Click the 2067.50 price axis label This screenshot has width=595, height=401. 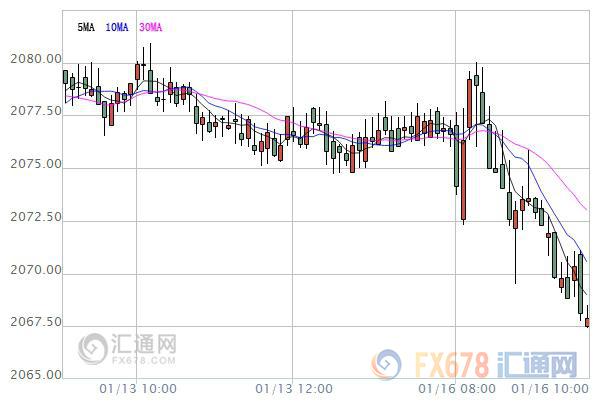pos(36,322)
